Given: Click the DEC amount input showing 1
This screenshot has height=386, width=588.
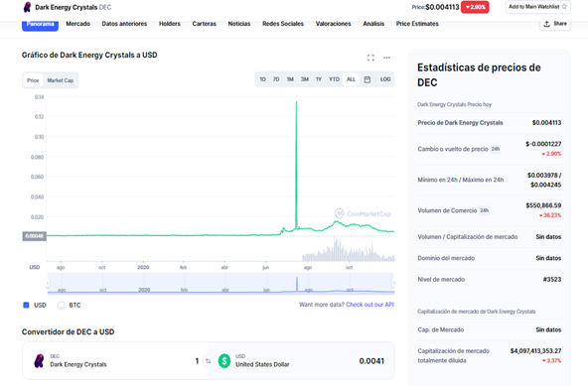Looking at the screenshot, I should (197, 361).
